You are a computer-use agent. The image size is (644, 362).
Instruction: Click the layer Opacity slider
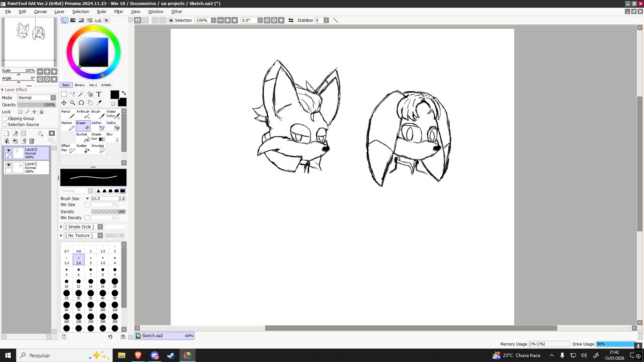[x=37, y=105]
